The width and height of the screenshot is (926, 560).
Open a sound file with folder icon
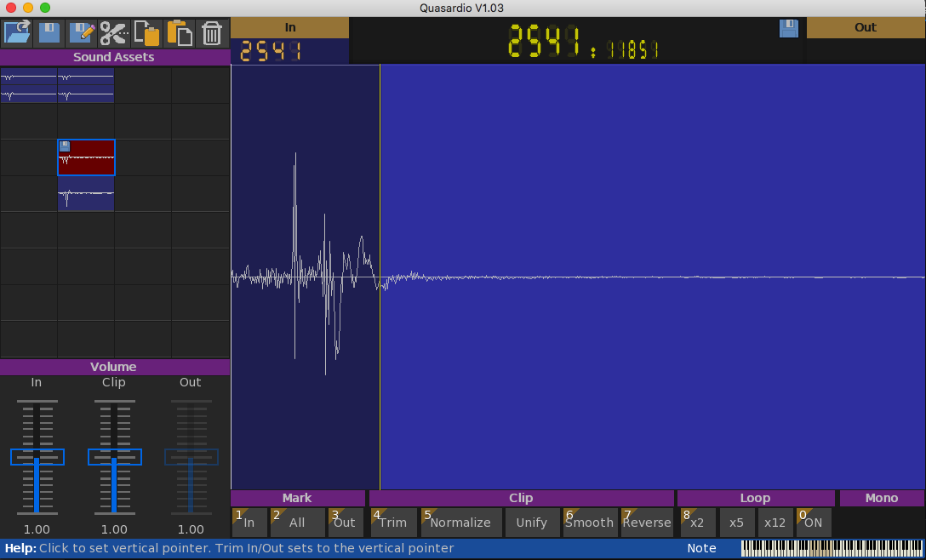click(x=16, y=33)
